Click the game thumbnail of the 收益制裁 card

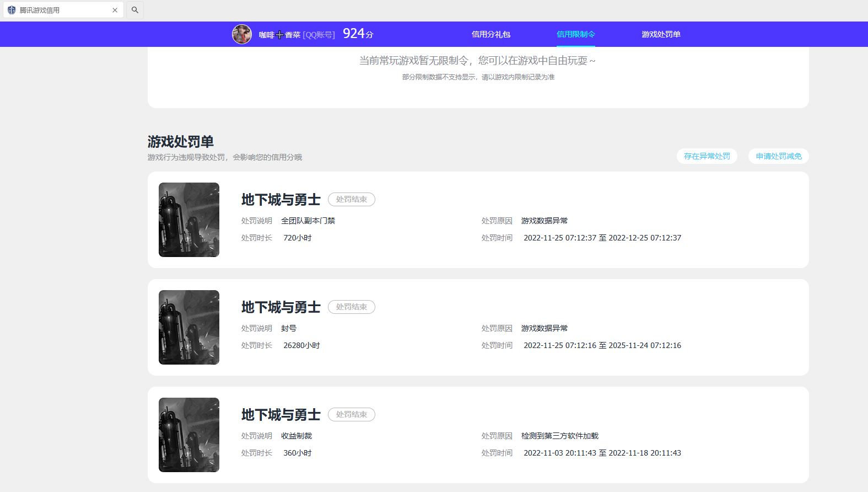pos(189,435)
